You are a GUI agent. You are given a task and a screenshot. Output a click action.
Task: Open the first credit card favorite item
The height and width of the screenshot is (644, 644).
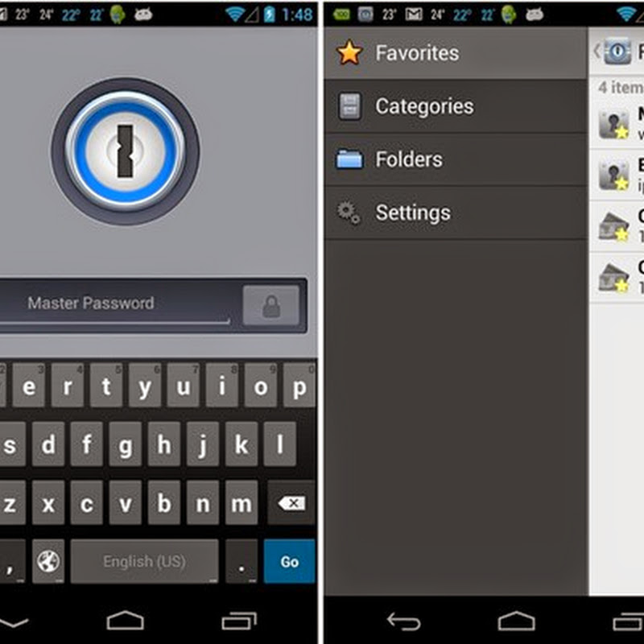pos(617,226)
